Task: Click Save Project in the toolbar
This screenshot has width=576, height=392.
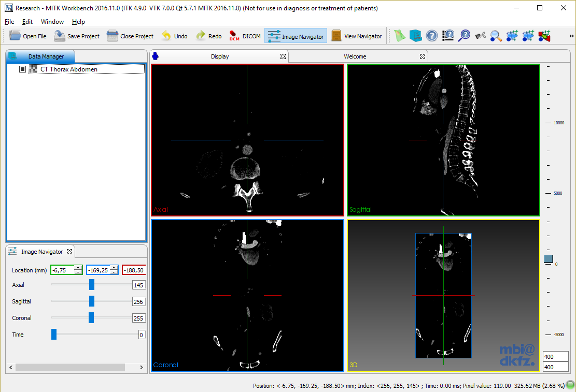Action: click(x=77, y=36)
